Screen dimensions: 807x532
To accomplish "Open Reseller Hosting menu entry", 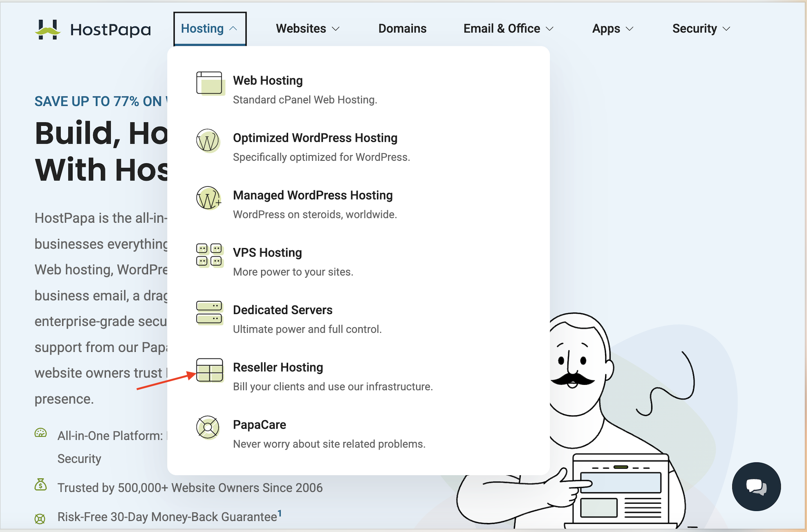I will pos(278,367).
